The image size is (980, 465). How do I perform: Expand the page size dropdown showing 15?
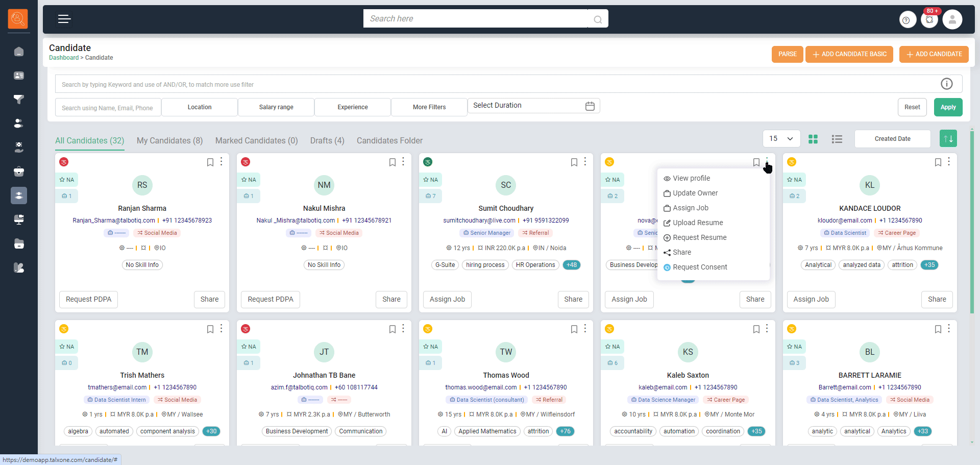781,139
